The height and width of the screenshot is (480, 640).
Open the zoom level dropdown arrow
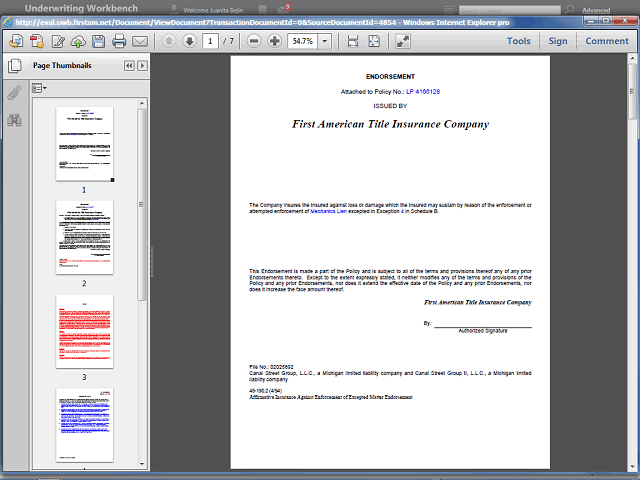tap(325, 41)
